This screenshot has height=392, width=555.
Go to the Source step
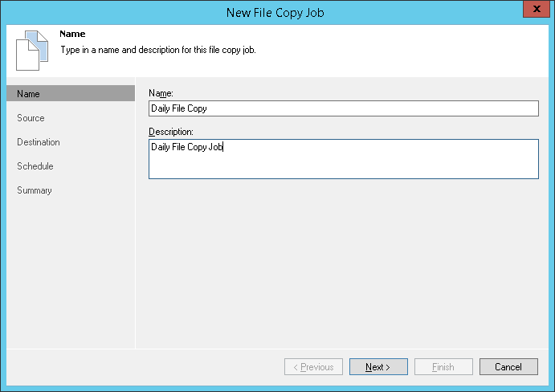[x=31, y=118]
